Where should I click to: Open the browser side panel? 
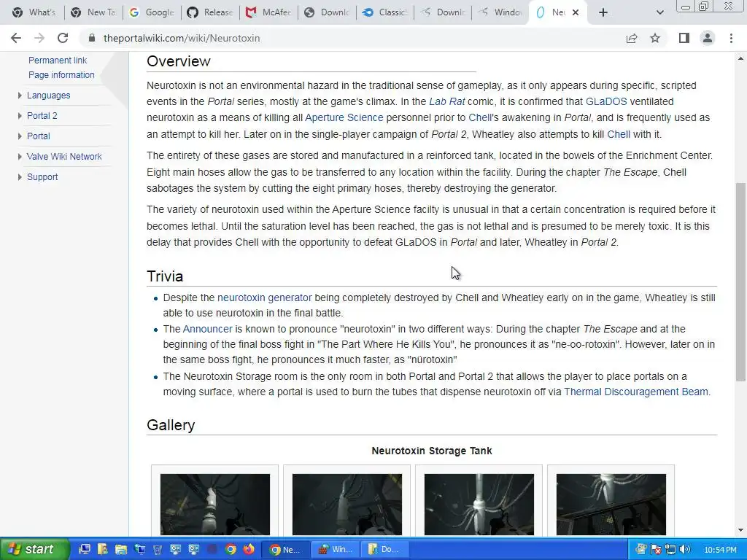pos(684,38)
